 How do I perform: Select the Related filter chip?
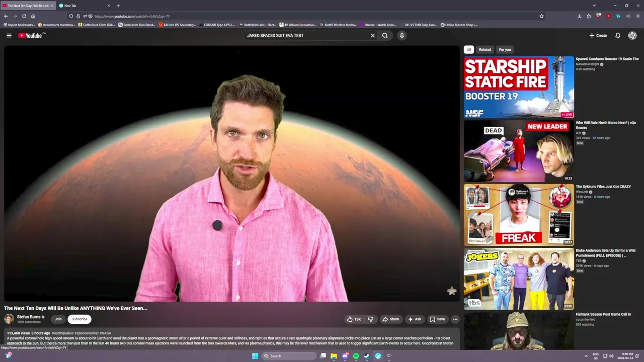tap(485, 50)
